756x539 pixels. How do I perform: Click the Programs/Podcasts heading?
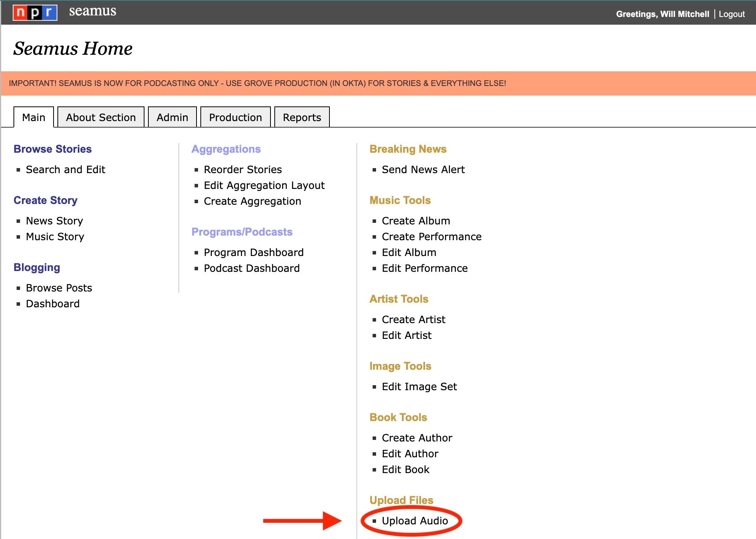coord(242,232)
